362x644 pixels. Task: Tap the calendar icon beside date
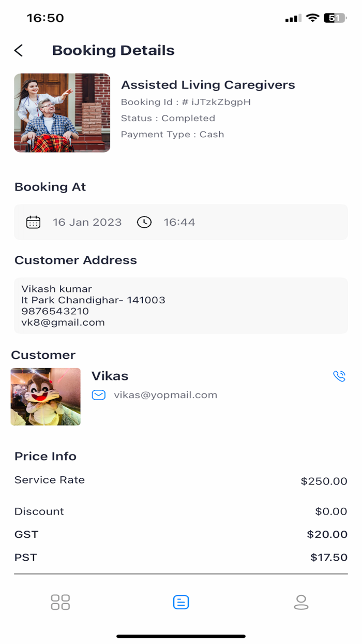pyautogui.click(x=33, y=222)
